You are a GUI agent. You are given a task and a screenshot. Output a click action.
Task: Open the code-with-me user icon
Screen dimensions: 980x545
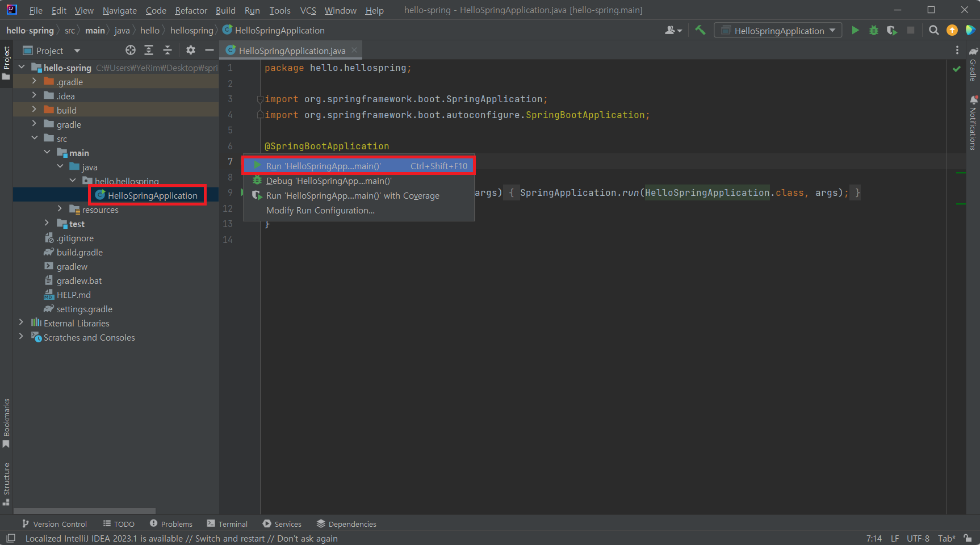click(673, 30)
